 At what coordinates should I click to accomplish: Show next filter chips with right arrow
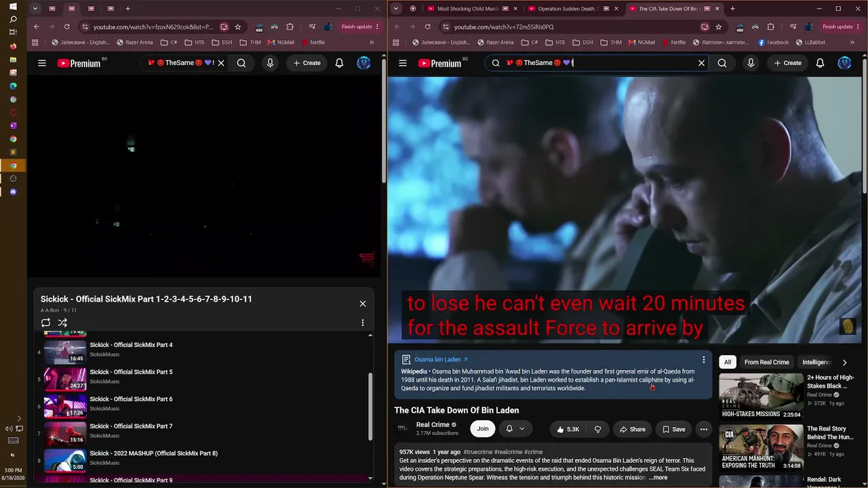844,363
